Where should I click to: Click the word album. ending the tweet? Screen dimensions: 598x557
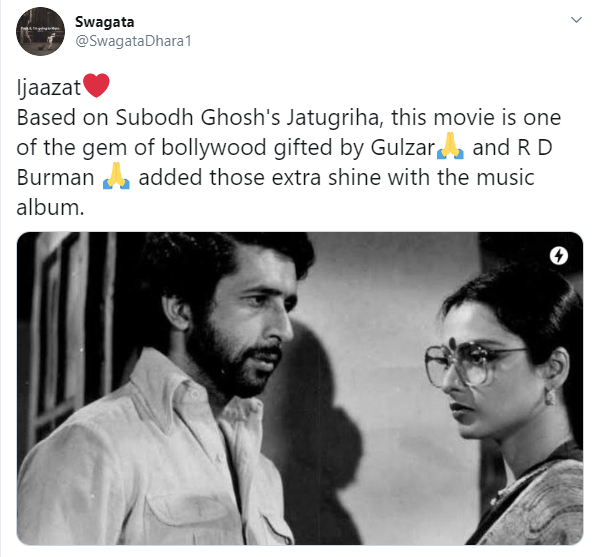[x=50, y=208]
